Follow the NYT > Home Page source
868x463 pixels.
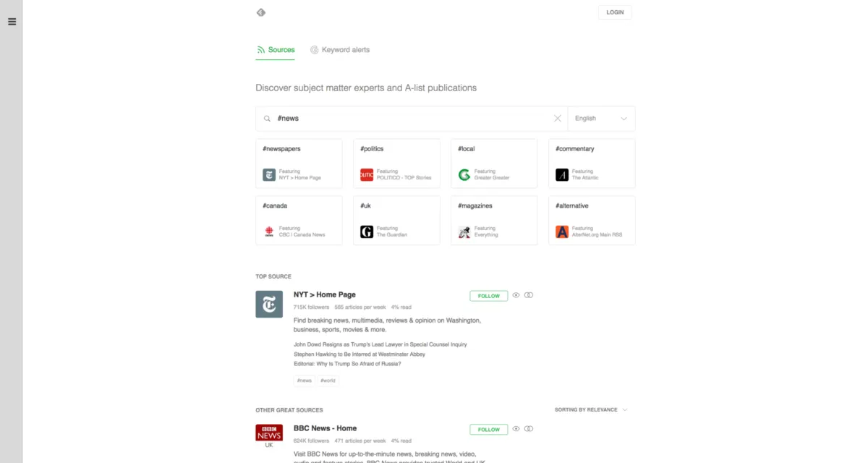488,296
